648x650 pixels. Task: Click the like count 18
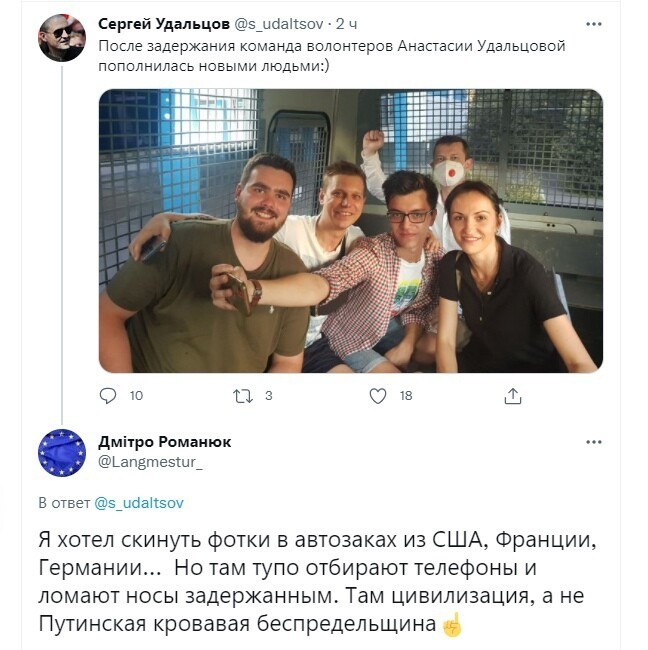pos(406,396)
